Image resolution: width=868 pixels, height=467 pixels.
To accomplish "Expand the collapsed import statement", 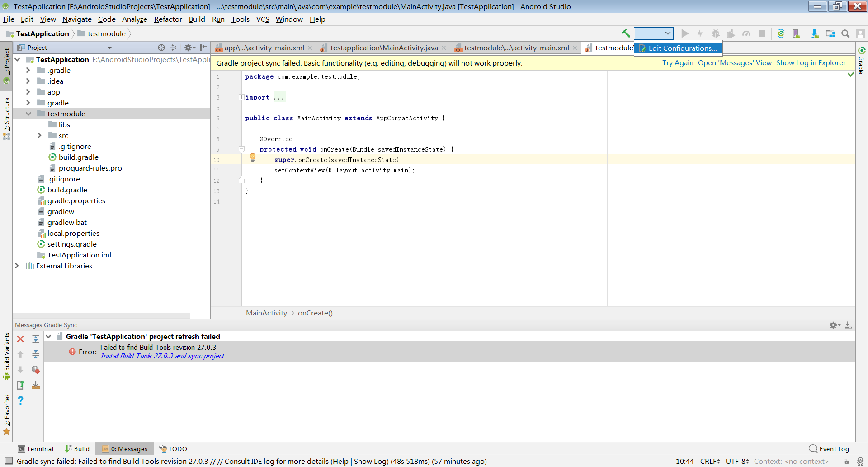I will [x=241, y=97].
